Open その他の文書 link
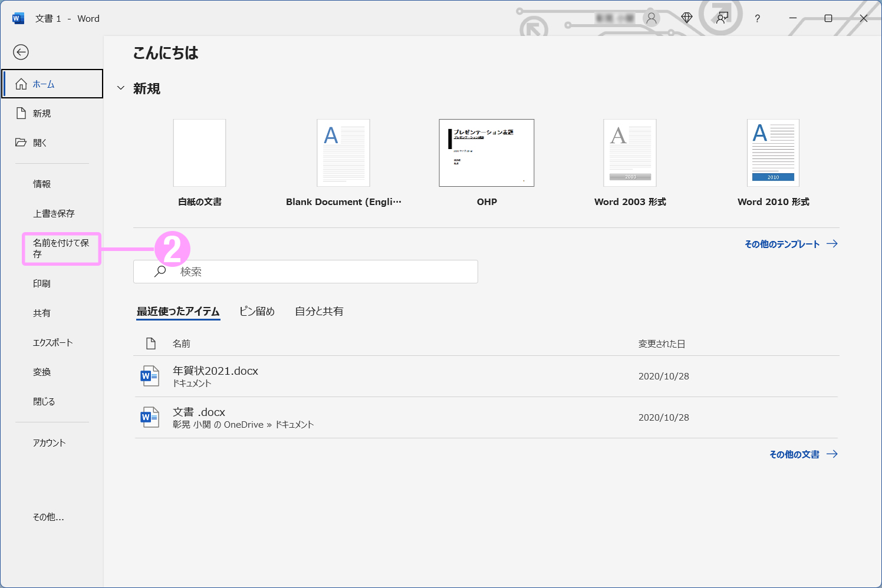Screen dimensions: 882x588 click(802, 454)
